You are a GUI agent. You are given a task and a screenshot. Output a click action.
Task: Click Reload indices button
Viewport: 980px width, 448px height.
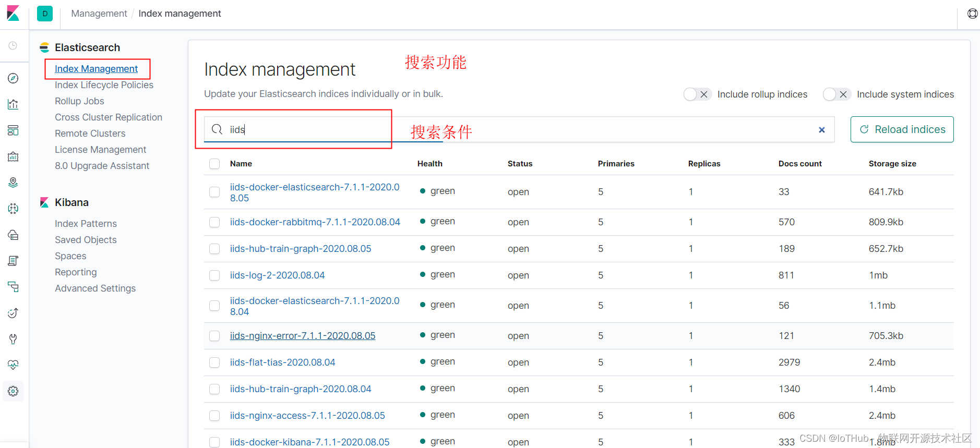click(x=902, y=129)
